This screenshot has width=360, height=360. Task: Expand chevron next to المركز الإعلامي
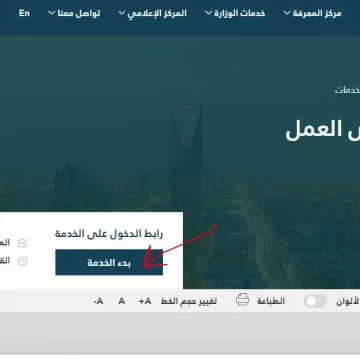tap(122, 13)
